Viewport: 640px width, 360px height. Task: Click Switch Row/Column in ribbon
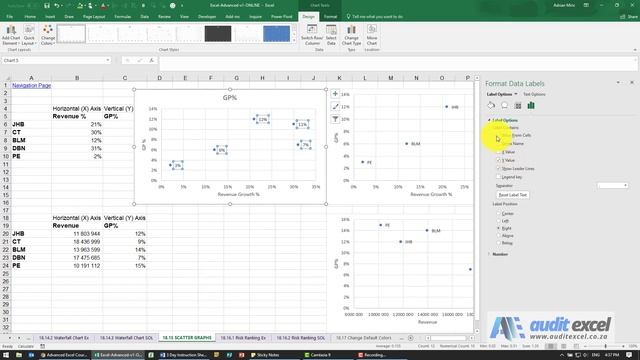click(x=312, y=35)
